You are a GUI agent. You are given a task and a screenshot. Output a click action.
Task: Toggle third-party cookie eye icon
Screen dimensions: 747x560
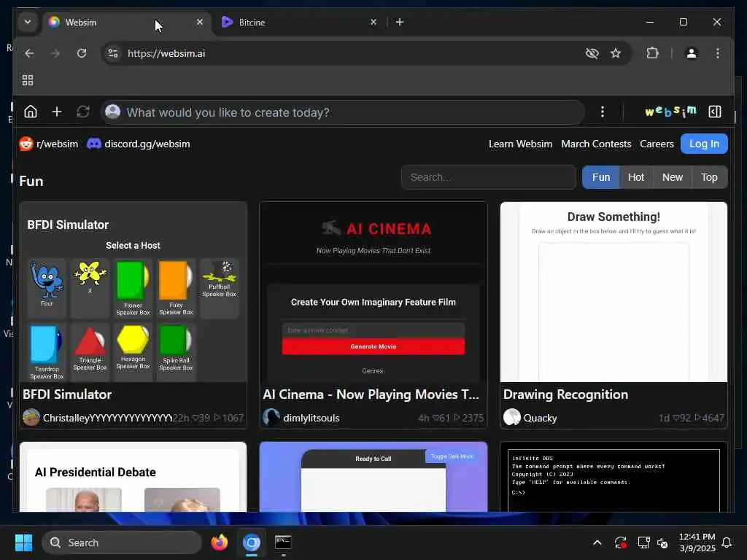tap(592, 53)
